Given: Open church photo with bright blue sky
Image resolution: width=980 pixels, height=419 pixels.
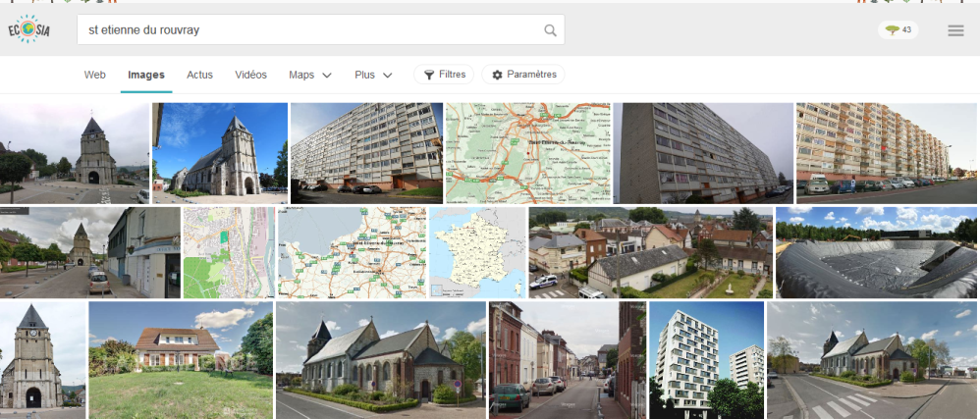Looking at the screenshot, I should [220, 153].
